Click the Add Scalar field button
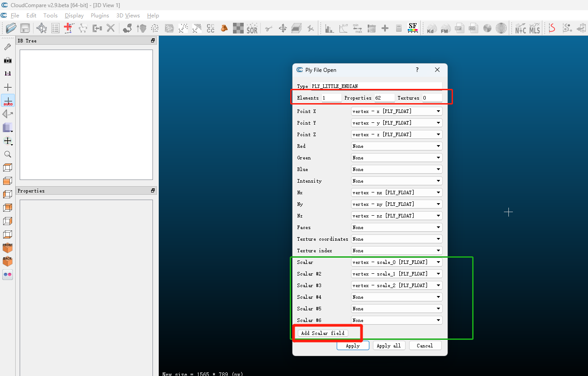This screenshot has width=588, height=376. coord(323,333)
